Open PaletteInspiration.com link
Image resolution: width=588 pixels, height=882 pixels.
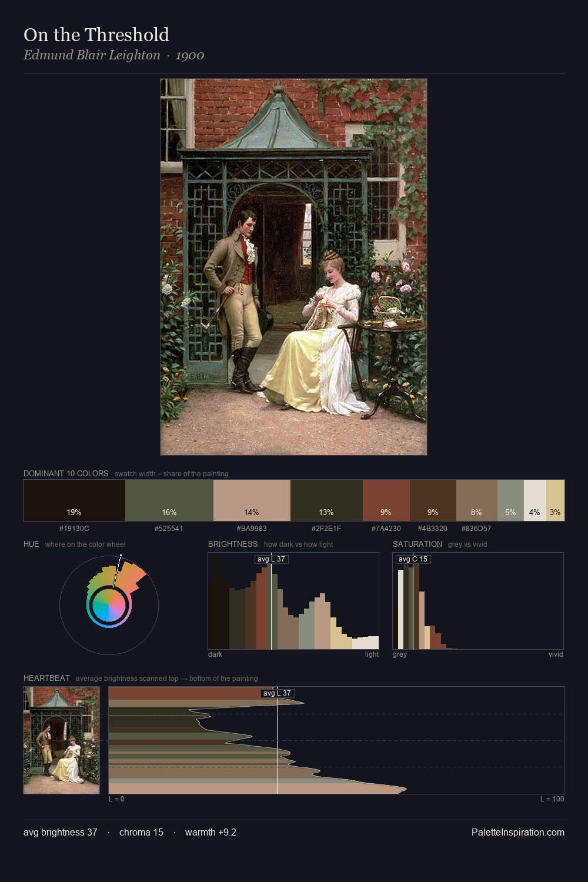[x=518, y=832]
